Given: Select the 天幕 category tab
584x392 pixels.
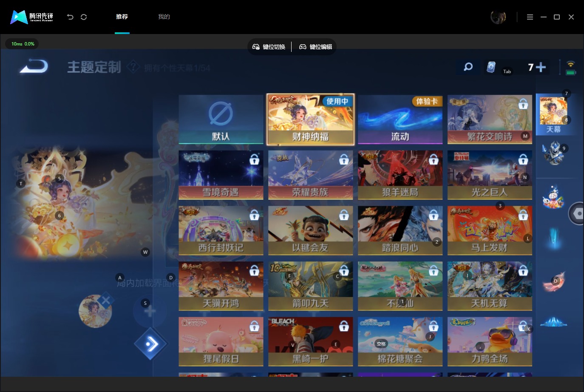Looking at the screenshot, I should tap(553, 114).
